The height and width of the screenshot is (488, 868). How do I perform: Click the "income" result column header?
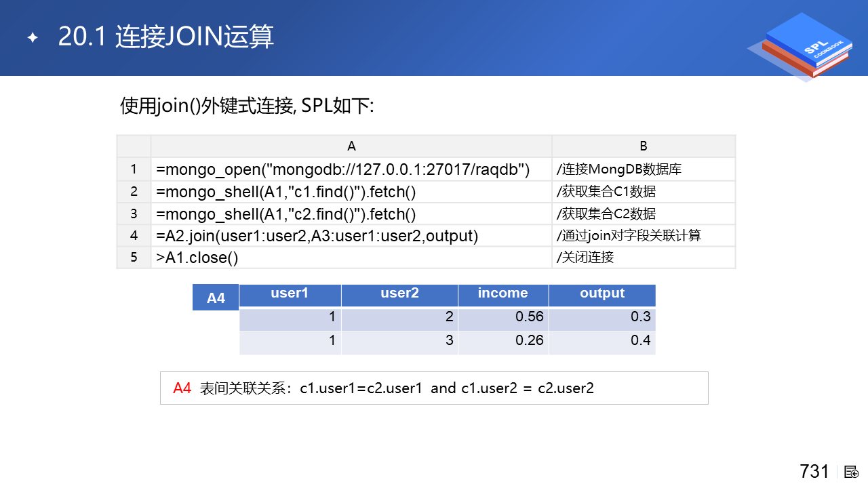point(503,295)
